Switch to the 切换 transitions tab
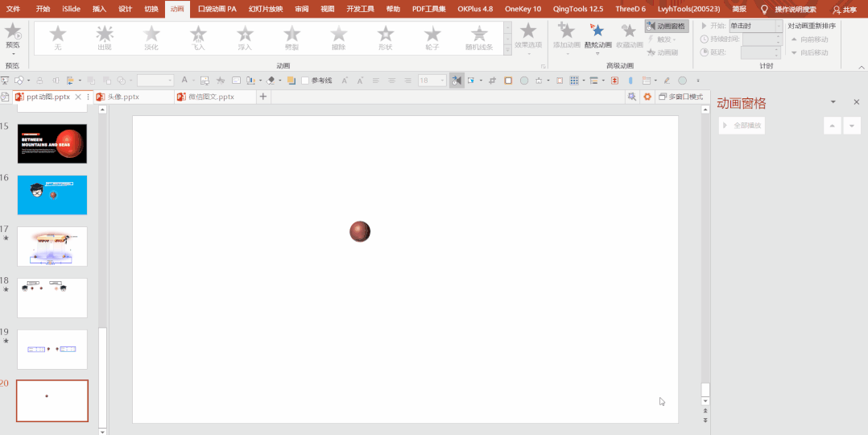The width and height of the screenshot is (868, 435). pos(151,9)
